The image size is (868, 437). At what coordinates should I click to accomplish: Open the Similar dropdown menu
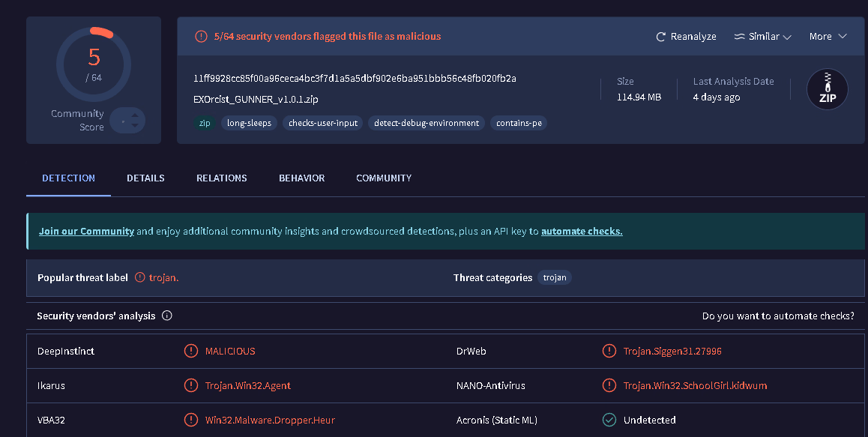tap(762, 37)
